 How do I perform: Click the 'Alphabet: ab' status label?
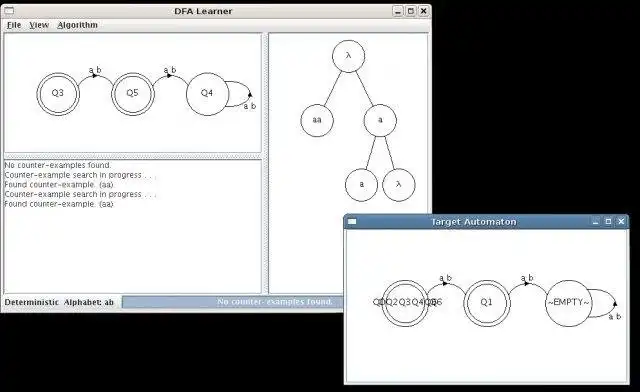(89, 303)
